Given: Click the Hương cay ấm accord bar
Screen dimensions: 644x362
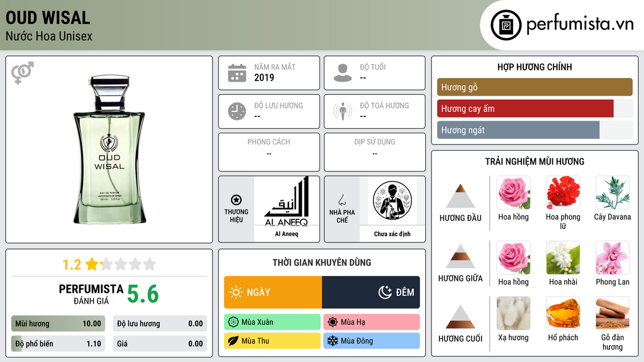Looking at the screenshot, I should pos(535,109).
